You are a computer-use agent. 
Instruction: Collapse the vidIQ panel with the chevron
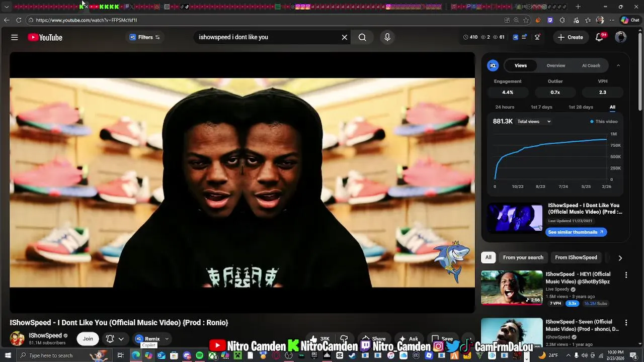pyautogui.click(x=618, y=65)
